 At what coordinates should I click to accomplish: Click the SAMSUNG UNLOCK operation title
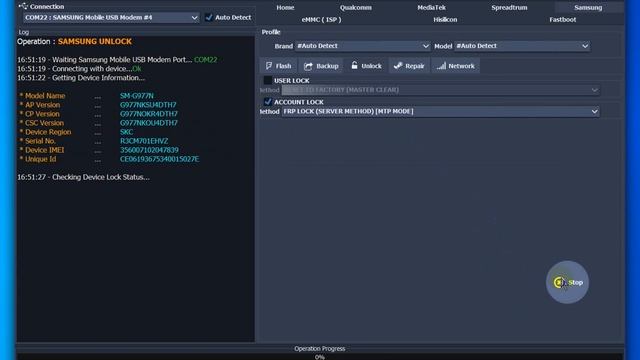(95, 42)
